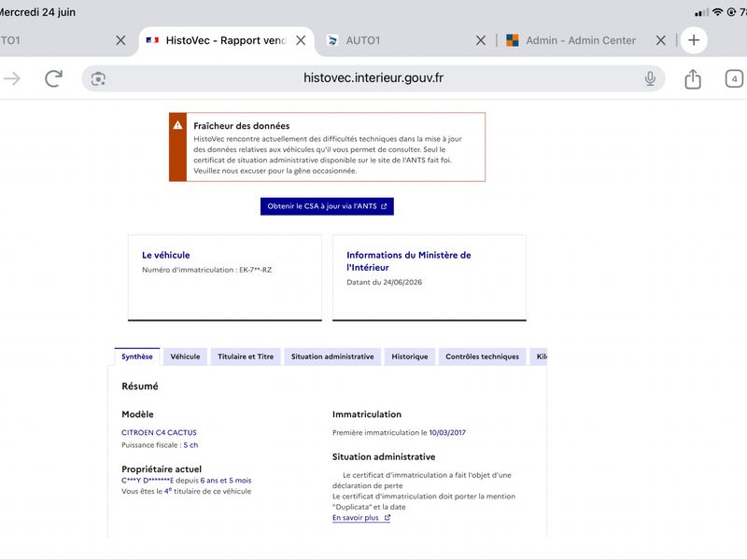
Task: Go forward with the arrow icon
Action: click(x=12, y=78)
